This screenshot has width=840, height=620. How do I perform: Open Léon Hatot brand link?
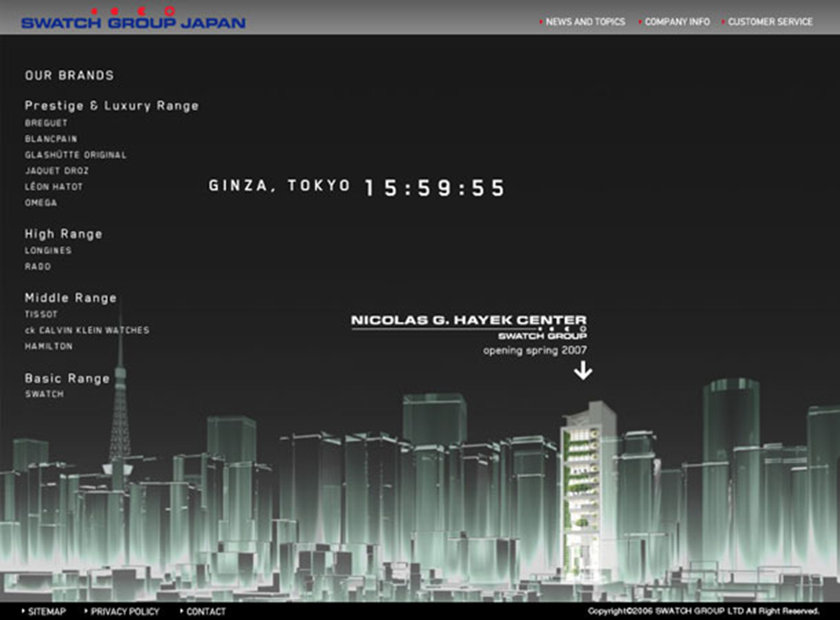53,187
